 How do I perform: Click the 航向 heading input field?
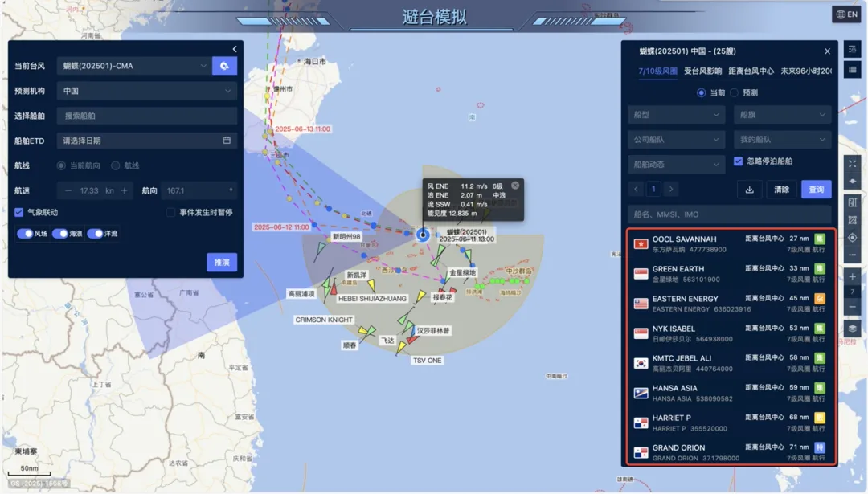point(199,191)
